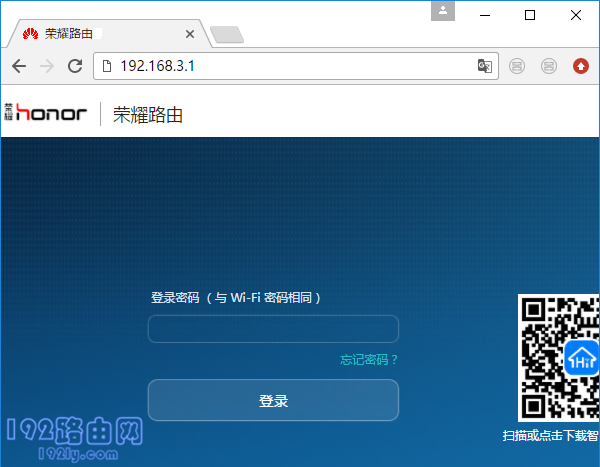Click the first grey extension icon

coord(516,66)
